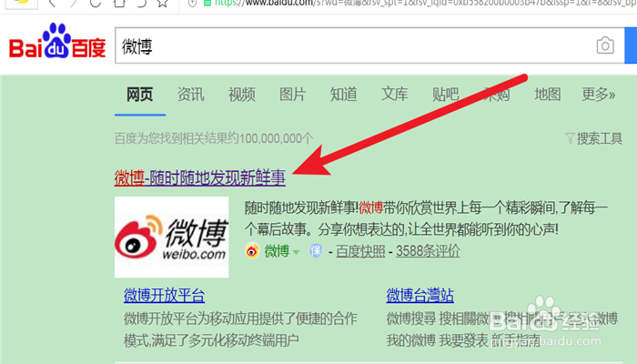Open the 知道 tab
The image size is (637, 364).
(x=344, y=95)
